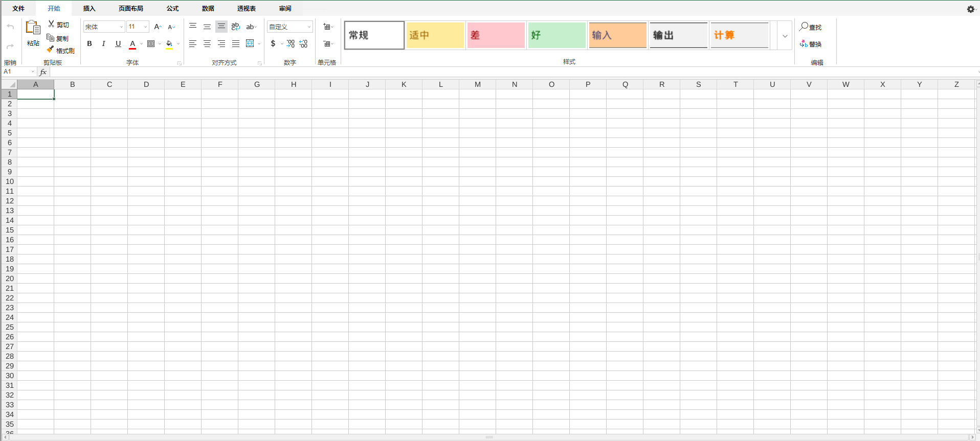
Task: Click the redo arrow icon
Action: (10, 47)
